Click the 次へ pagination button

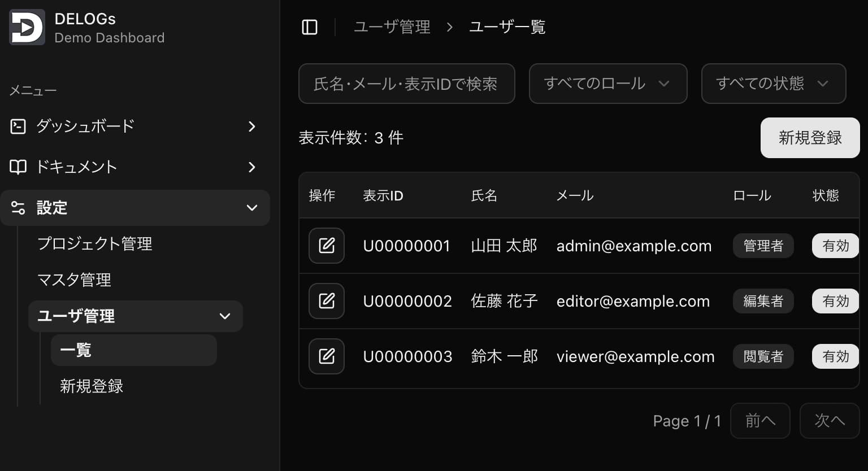point(829,421)
